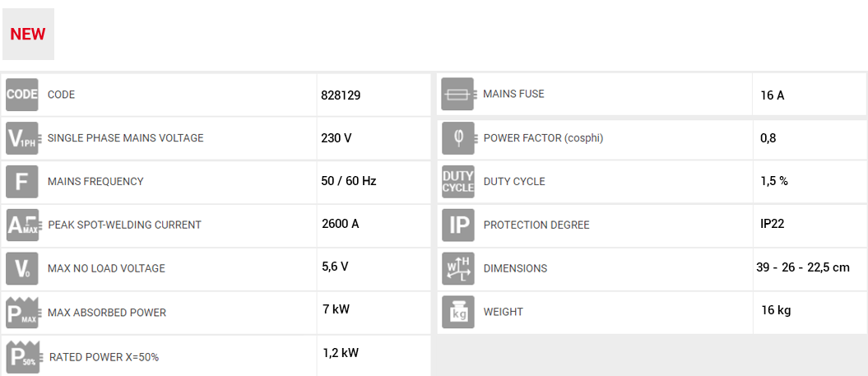The width and height of the screenshot is (868, 376).
Task: Click the red NEW badge
Action: point(28,34)
